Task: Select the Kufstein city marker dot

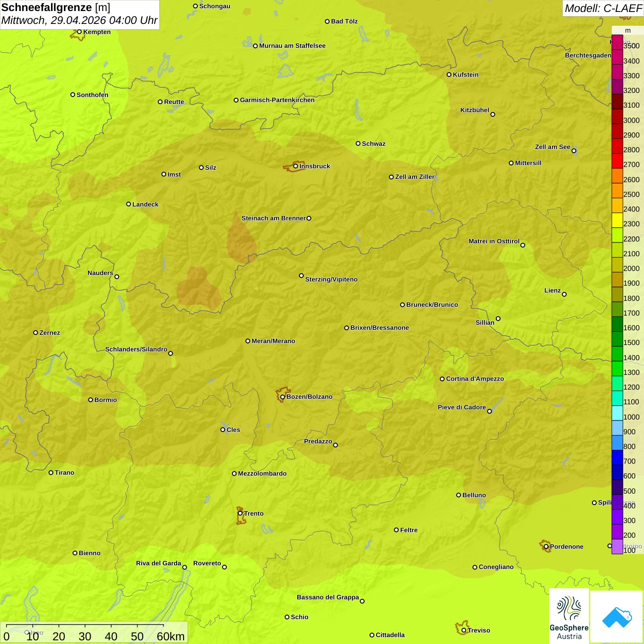Action: (449, 75)
